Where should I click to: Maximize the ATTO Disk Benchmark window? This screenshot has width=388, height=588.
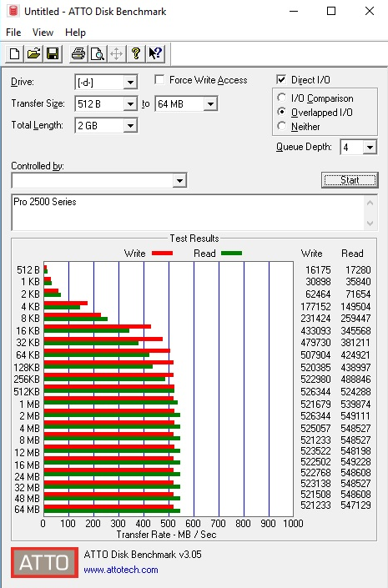tap(331, 11)
